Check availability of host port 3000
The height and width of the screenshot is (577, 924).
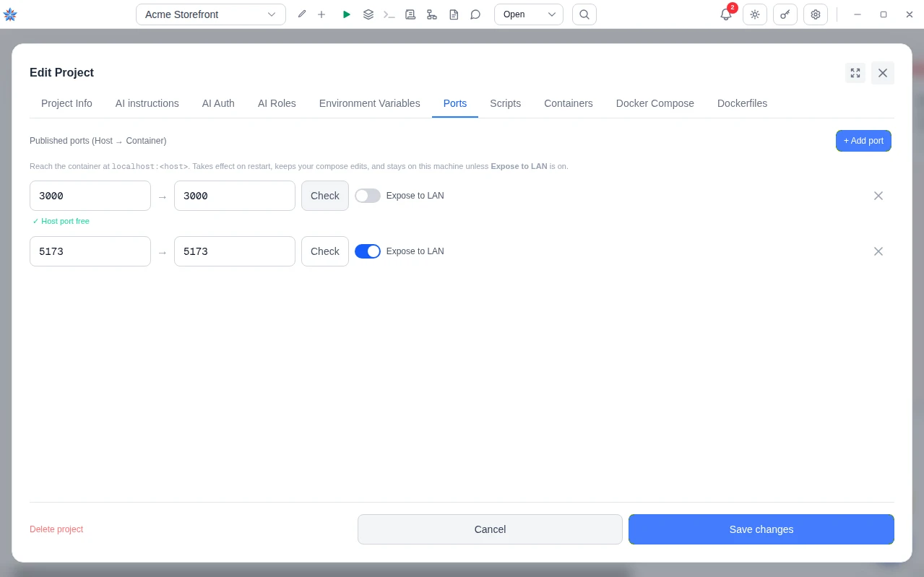(325, 196)
